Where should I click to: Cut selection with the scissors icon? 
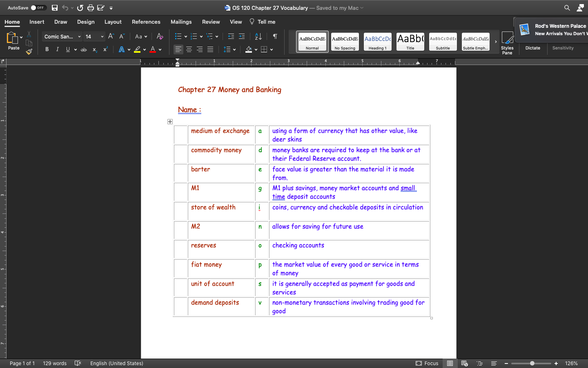point(29,34)
